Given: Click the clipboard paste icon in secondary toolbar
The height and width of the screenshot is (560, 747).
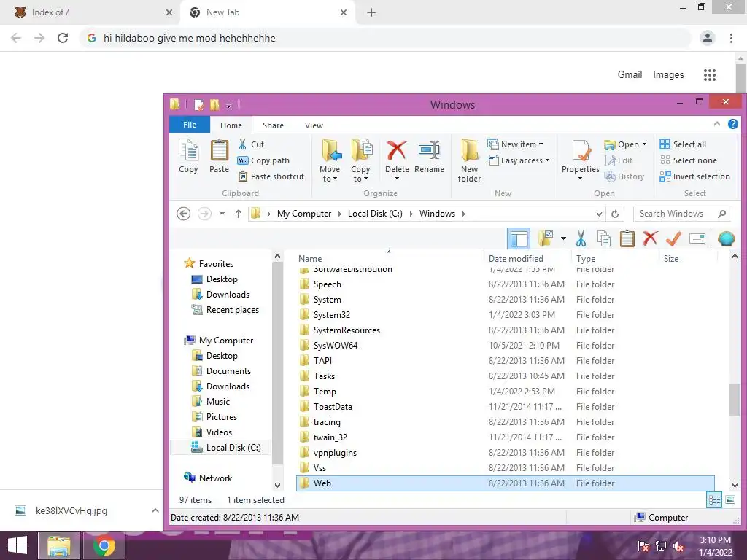Looking at the screenshot, I should pyautogui.click(x=627, y=238).
